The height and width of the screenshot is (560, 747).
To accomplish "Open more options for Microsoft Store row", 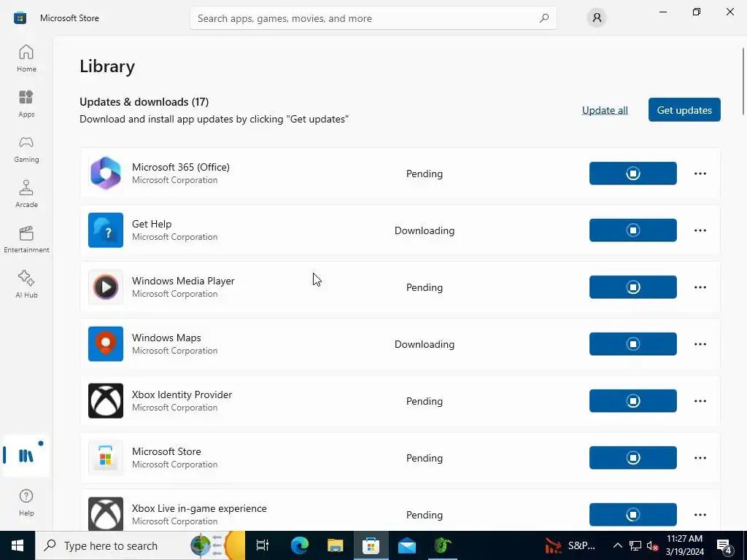I will tap(700, 458).
